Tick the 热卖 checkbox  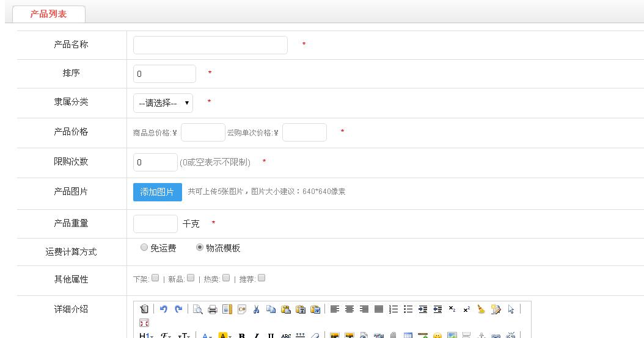click(226, 278)
